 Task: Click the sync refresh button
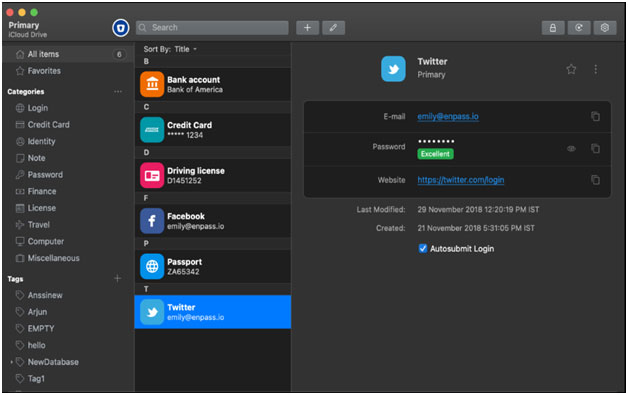[579, 28]
